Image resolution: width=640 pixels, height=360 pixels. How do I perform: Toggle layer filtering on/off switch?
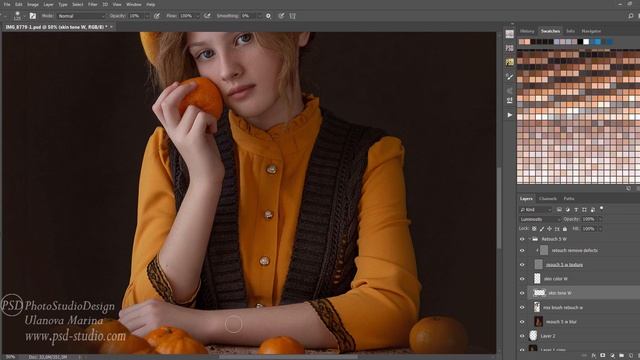(602, 209)
